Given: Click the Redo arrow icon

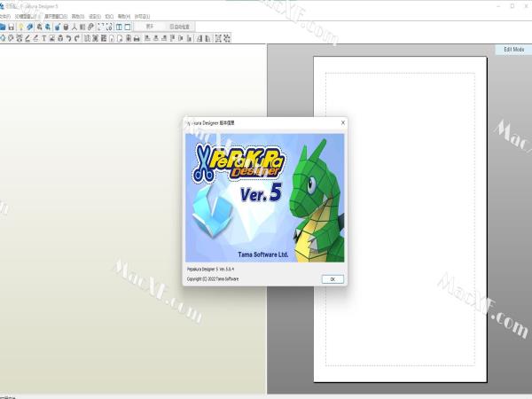Looking at the screenshot, I should (77, 38).
